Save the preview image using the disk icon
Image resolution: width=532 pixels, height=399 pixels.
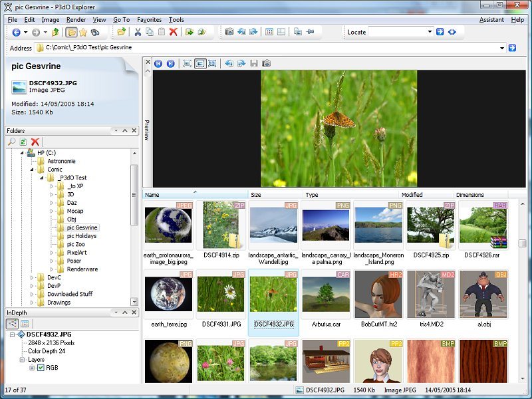click(x=254, y=63)
